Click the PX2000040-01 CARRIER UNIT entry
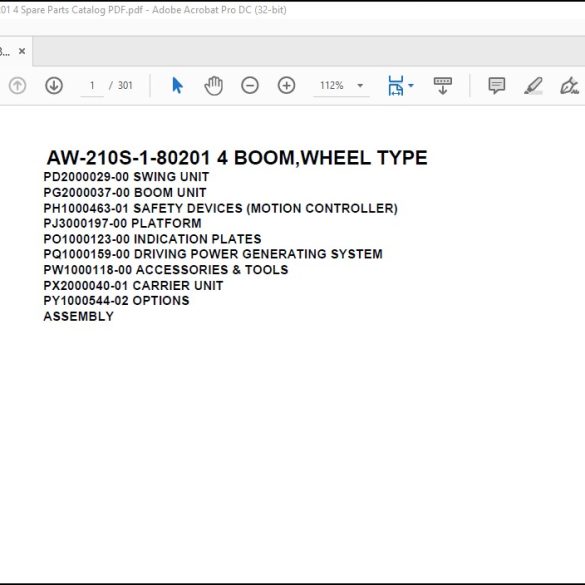The image size is (585, 585). coord(133,285)
